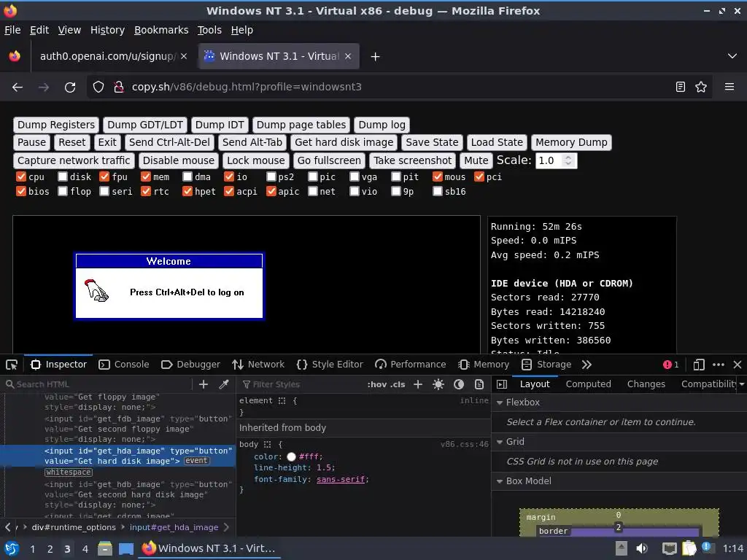This screenshot has height=560, width=747.
Task: Click the event badge on get_hda_image
Action: [x=197, y=461]
